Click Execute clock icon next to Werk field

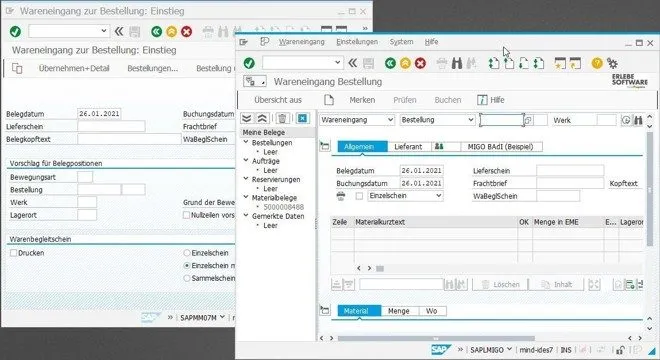tap(626, 120)
